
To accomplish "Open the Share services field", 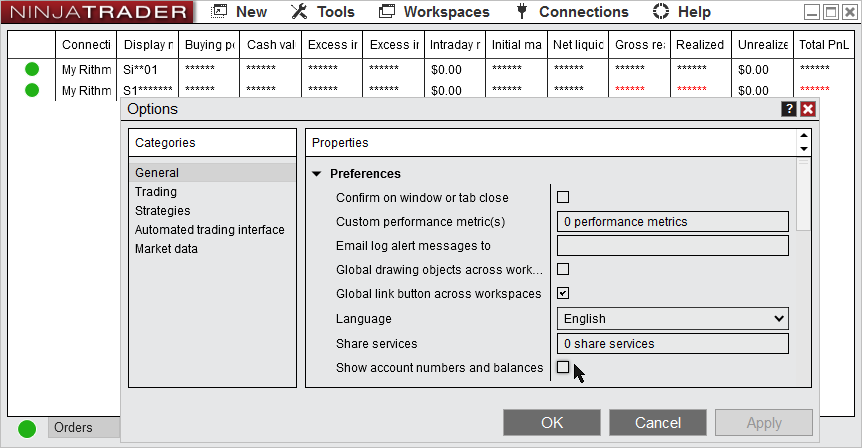I will point(673,344).
